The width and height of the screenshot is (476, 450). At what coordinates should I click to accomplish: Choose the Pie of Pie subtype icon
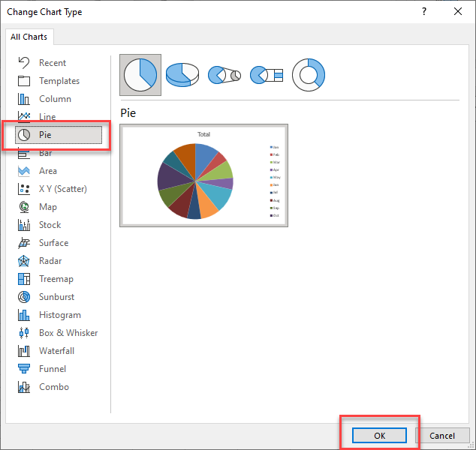pyautogui.click(x=224, y=75)
